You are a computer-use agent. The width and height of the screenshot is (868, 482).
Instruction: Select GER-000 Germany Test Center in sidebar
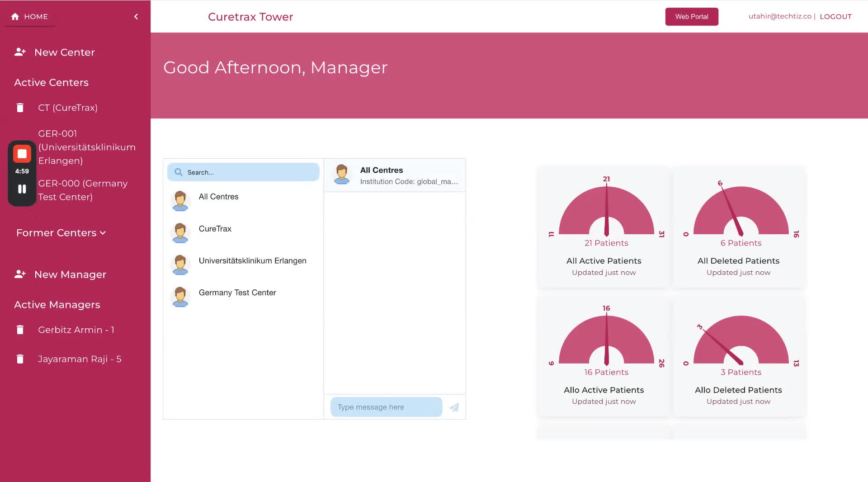click(83, 190)
